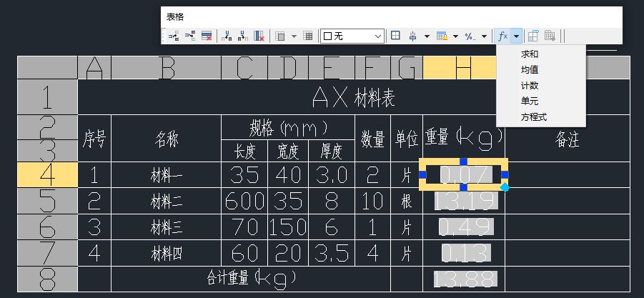Viewport: 644px width, 298px height.
Task: Click the link cell icon
Action: pyautogui.click(x=533, y=36)
